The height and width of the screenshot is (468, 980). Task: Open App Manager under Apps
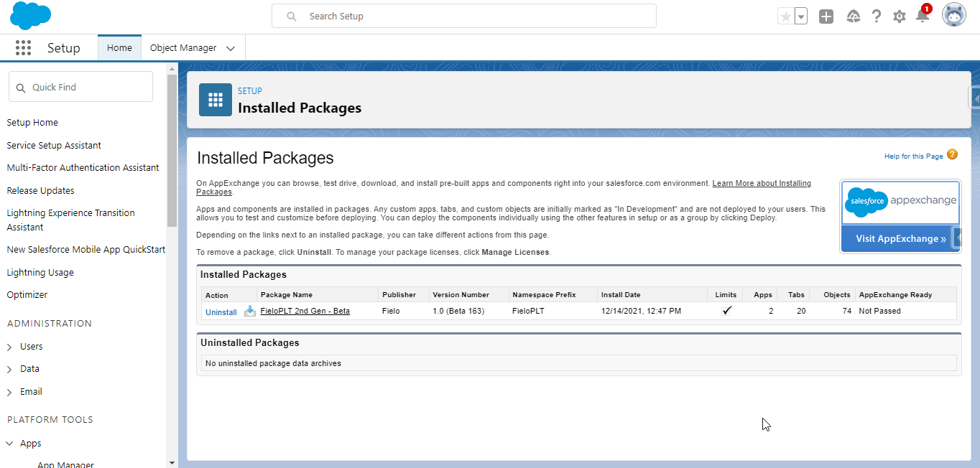(x=65, y=464)
